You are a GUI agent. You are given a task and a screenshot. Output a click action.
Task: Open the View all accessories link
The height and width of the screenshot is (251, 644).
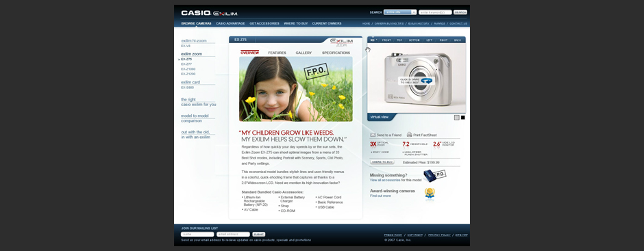pos(385,180)
